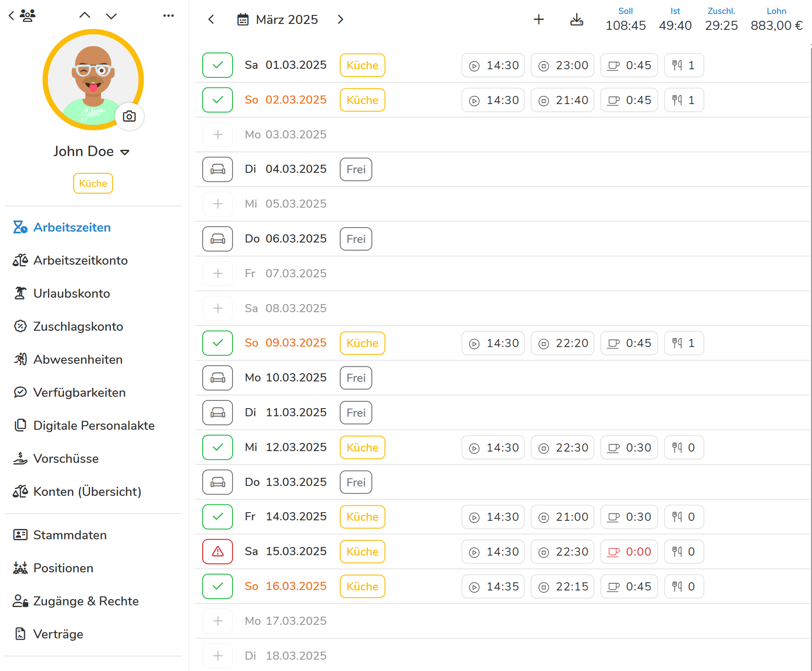The width and height of the screenshot is (812, 671).
Task: Toggle approval check for Fr 14.03.2025
Action: [218, 517]
